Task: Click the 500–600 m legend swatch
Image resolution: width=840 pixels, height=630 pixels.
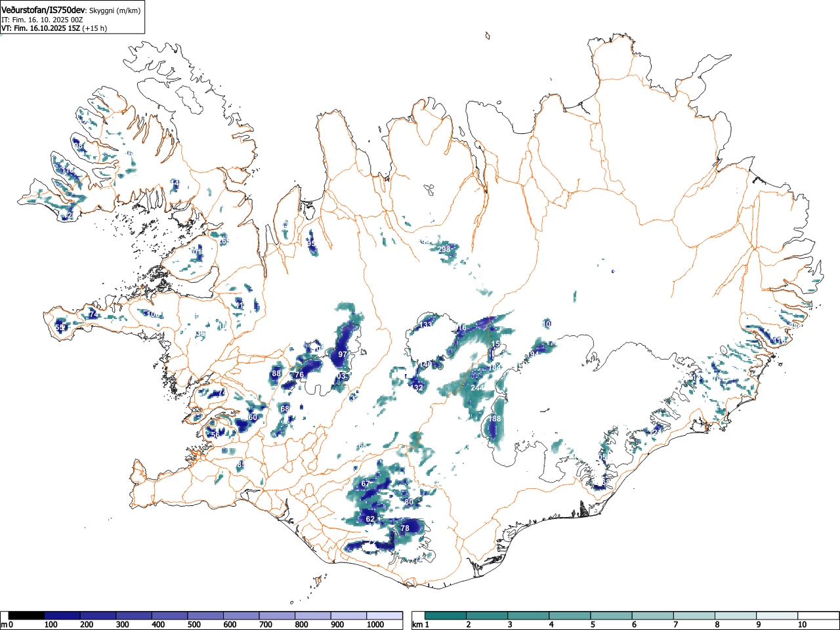Action: [205, 616]
